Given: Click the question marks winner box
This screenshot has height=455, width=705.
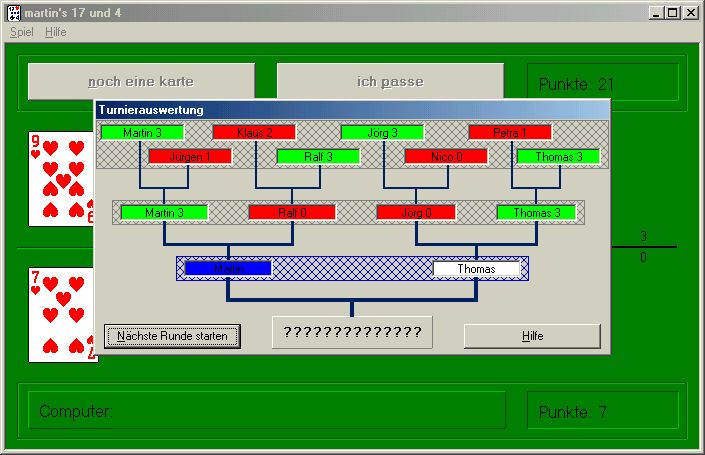Looking at the screenshot, I should point(352,332).
